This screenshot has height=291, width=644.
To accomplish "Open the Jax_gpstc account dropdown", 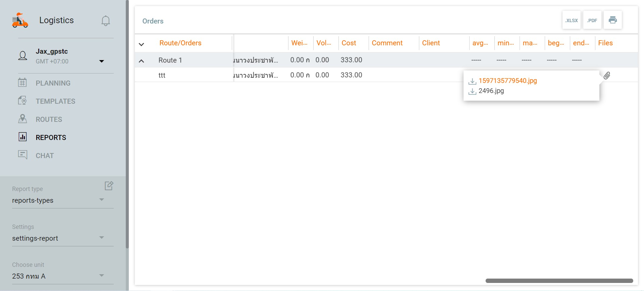I will (101, 61).
